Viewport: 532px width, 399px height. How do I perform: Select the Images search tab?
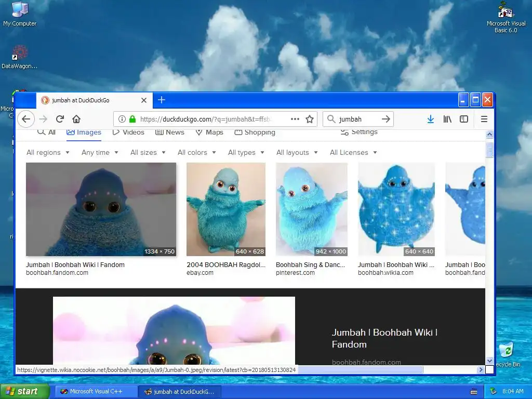tap(84, 132)
